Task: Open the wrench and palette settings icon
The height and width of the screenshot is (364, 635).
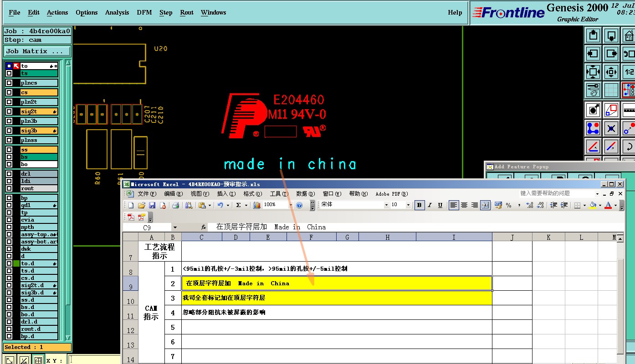Action: 593,90
